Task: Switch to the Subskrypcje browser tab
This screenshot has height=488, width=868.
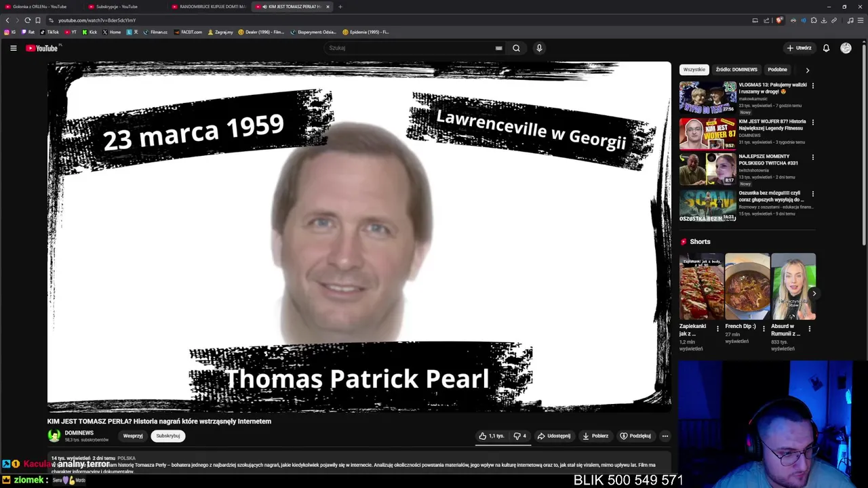Action: click(125, 7)
